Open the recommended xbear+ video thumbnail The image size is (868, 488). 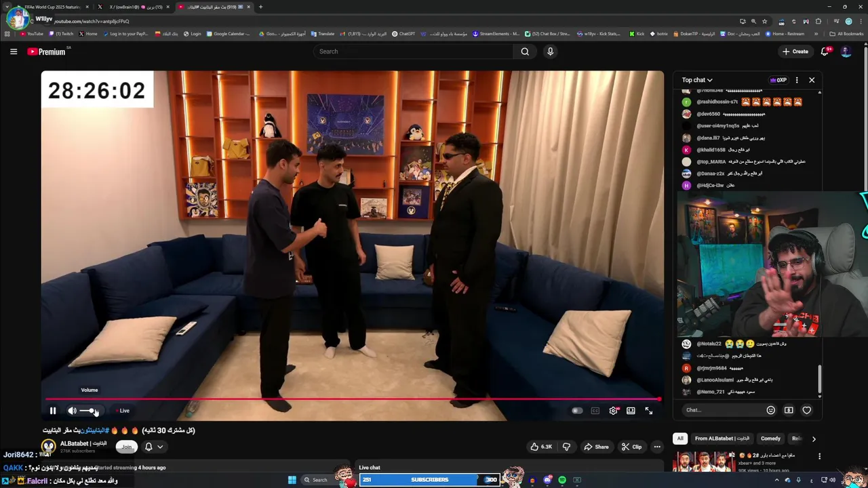704,462
